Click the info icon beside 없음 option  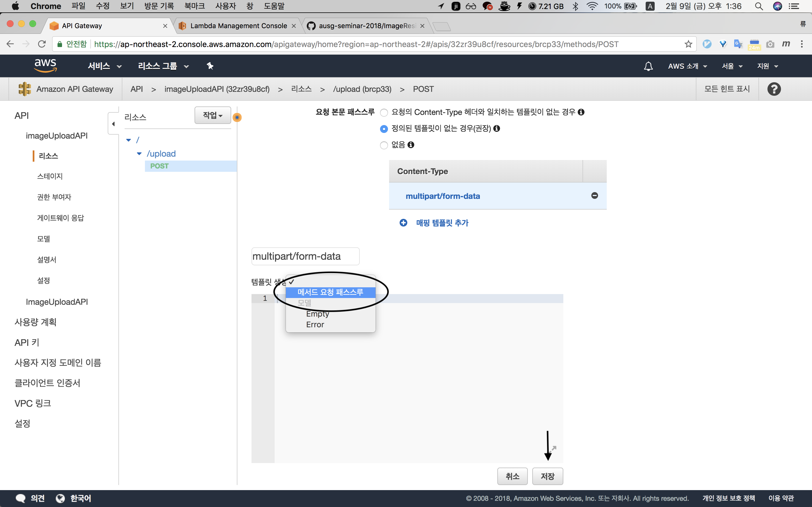pyautogui.click(x=411, y=145)
